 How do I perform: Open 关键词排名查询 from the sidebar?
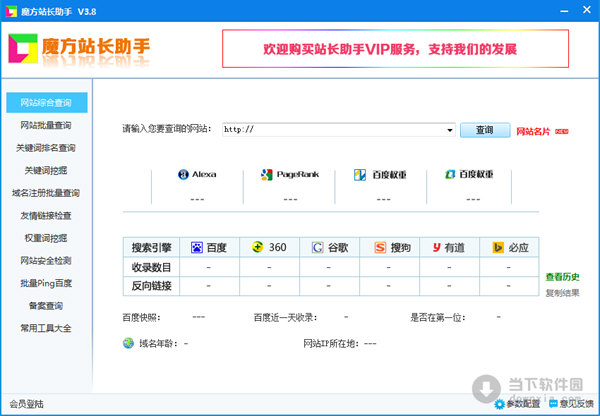click(x=46, y=148)
